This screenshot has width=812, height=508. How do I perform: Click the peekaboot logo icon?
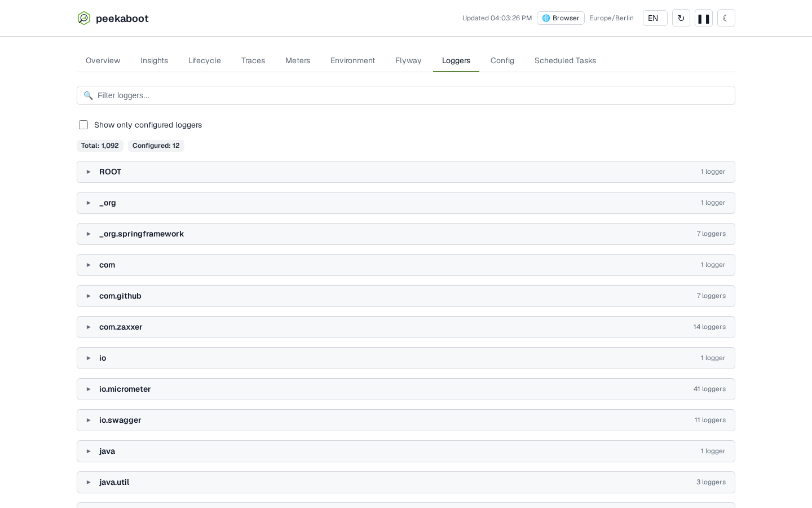pyautogui.click(x=84, y=18)
